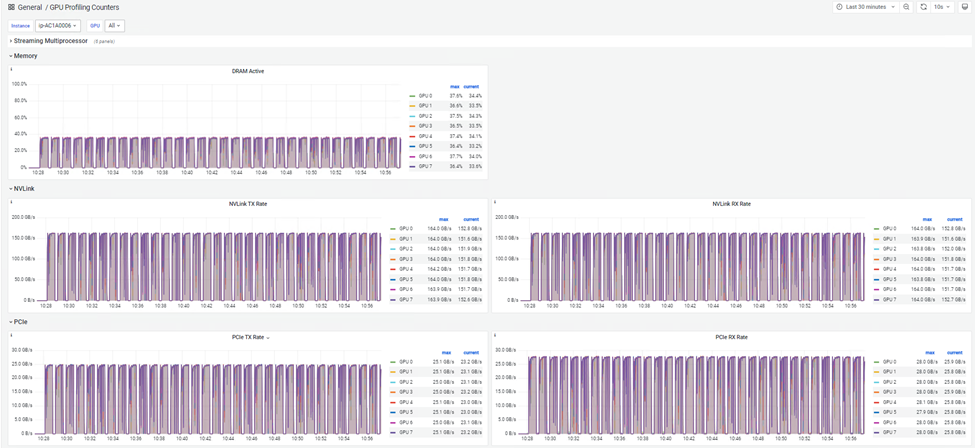The width and height of the screenshot is (975, 448).
Task: Toggle GPU 7 series in PCIe RX legend
Action: [889, 432]
